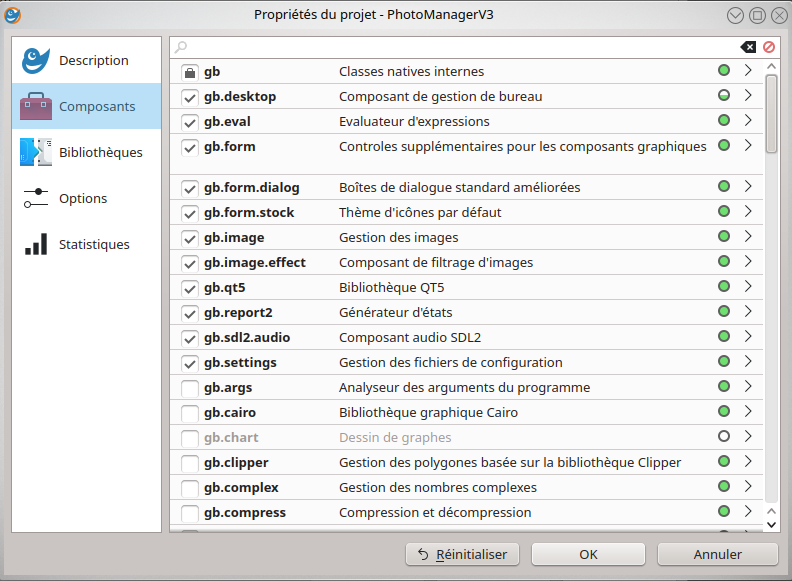Click the green status dot for gb.form
The height and width of the screenshot is (581, 792).
(x=724, y=145)
